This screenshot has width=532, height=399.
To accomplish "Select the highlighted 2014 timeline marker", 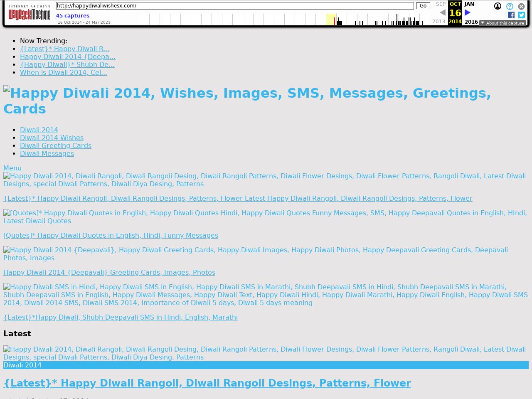I will (335, 20).
